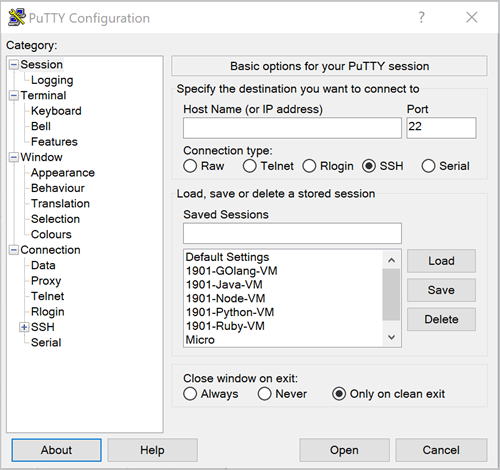Image resolution: width=500 pixels, height=470 pixels.
Task: Open the Rlogin category in tree
Action: (x=48, y=312)
